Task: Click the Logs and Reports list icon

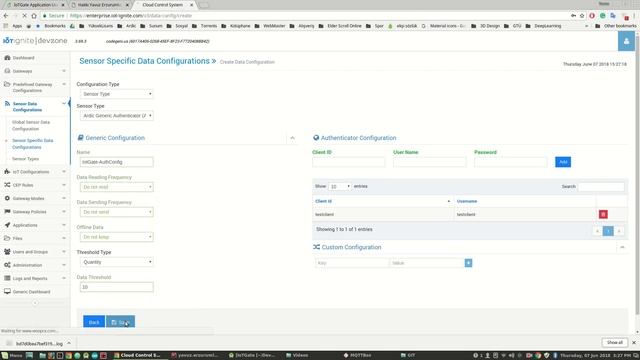Action: [x=7, y=278]
